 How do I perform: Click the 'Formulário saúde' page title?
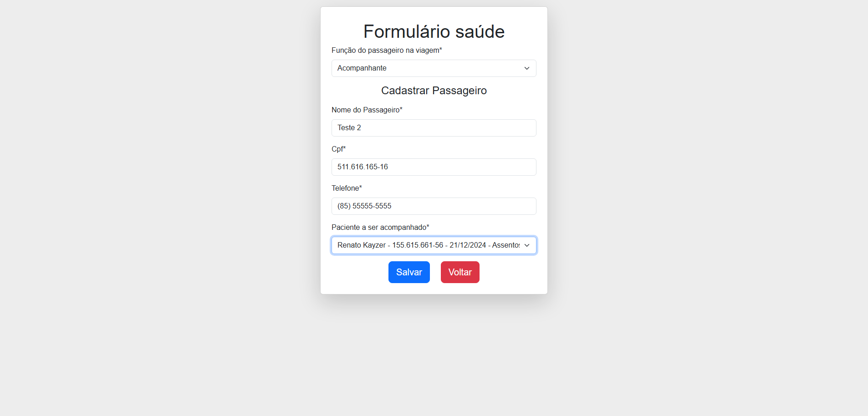coord(434,31)
